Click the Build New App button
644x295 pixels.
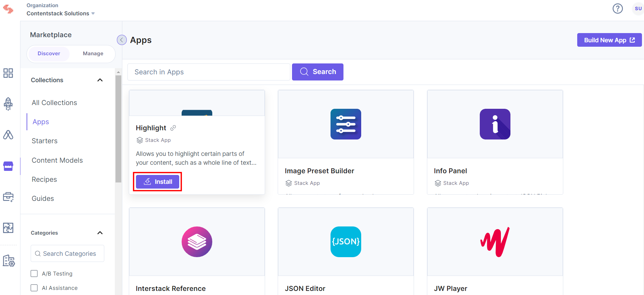609,40
